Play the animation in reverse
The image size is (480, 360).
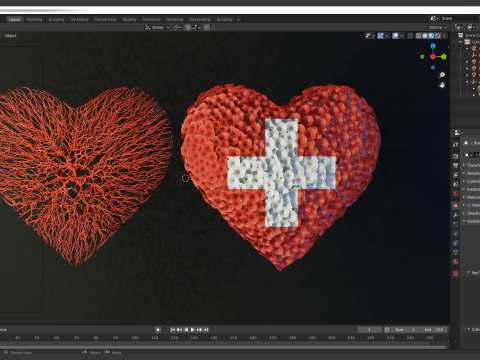[x=186, y=330]
